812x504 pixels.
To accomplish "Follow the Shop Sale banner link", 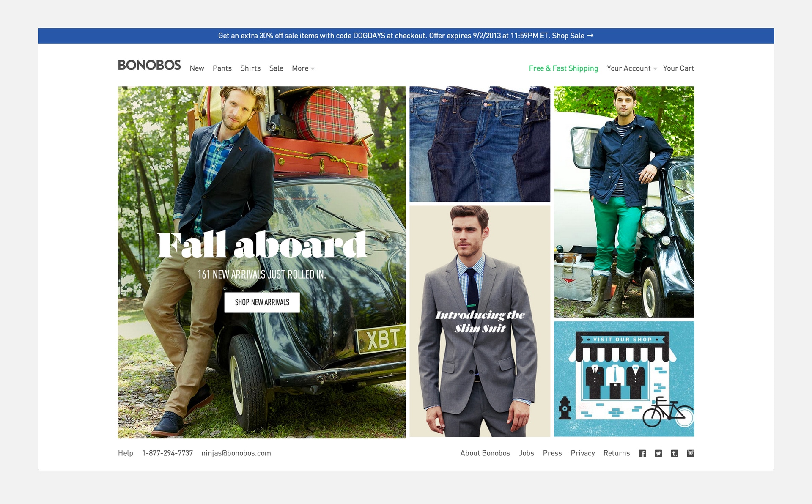I will coord(572,36).
